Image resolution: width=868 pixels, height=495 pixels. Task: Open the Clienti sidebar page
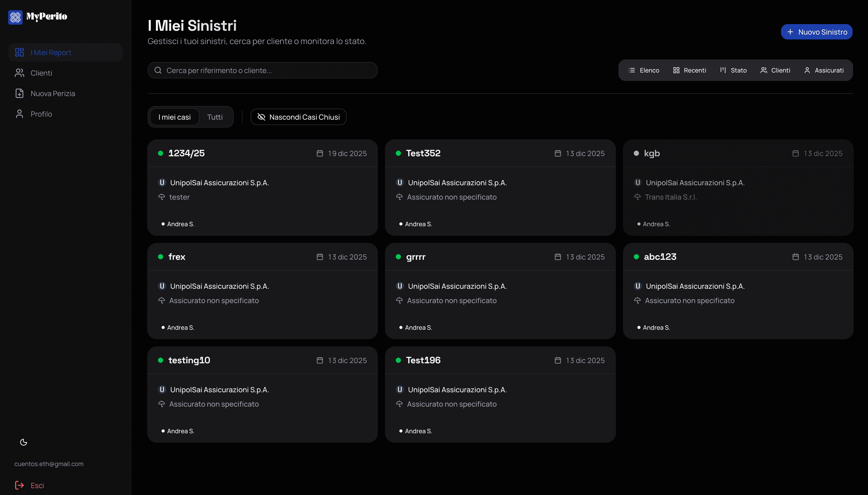[x=41, y=73]
